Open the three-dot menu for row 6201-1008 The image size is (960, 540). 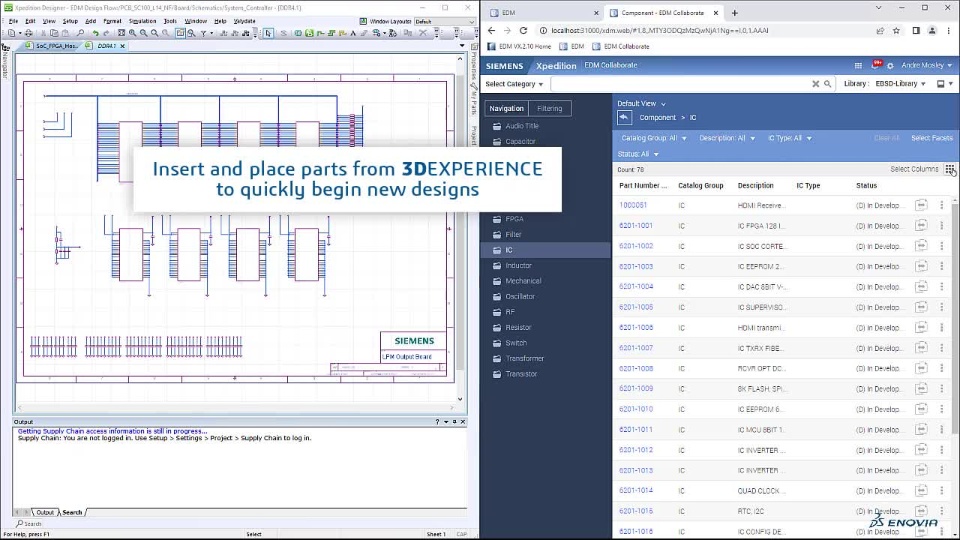(x=942, y=368)
